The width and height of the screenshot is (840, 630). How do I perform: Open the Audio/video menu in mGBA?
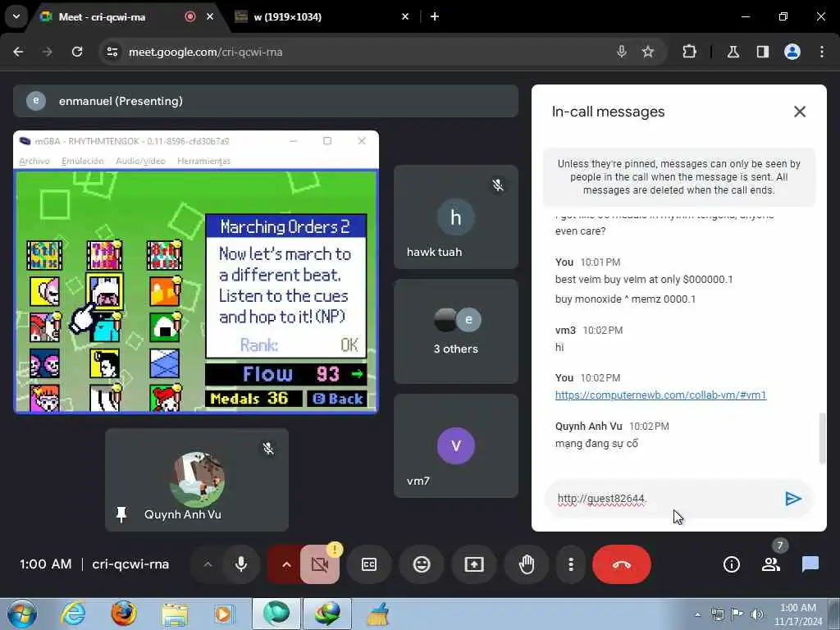coord(140,161)
